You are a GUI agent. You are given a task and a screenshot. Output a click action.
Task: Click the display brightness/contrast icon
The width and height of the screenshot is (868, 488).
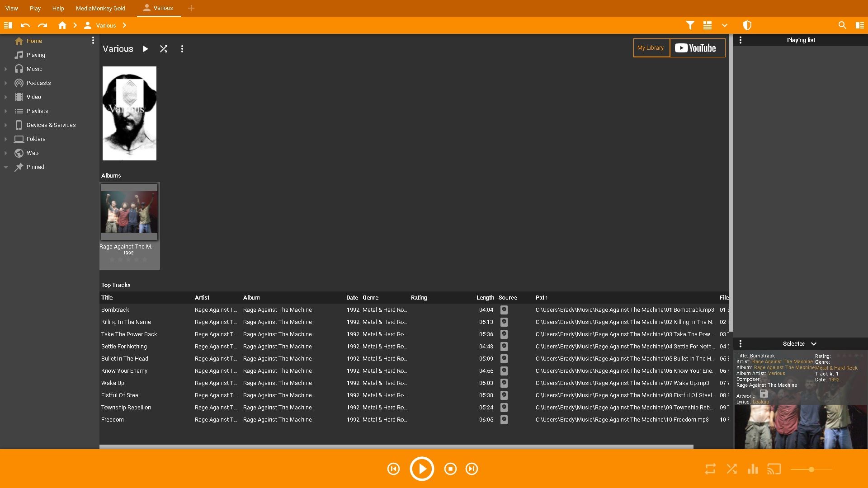pos(747,25)
